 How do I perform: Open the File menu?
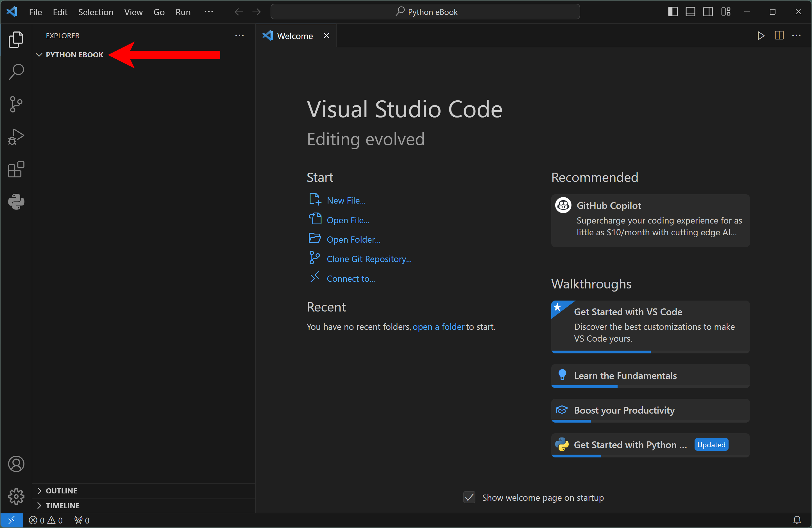[35, 12]
